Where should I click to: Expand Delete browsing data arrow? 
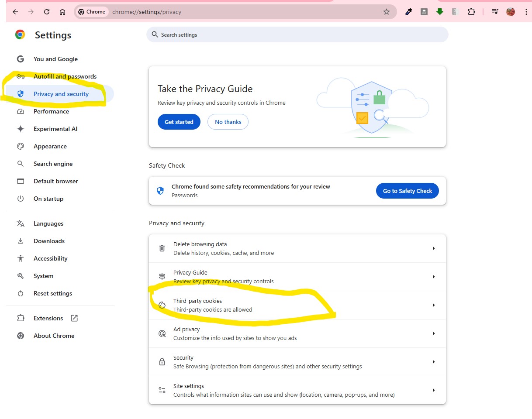click(x=434, y=248)
